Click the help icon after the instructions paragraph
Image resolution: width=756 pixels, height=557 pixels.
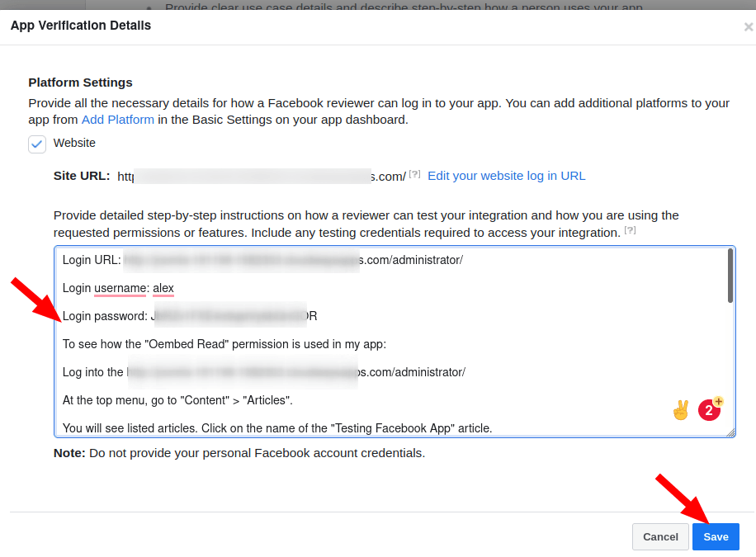pyautogui.click(x=631, y=230)
